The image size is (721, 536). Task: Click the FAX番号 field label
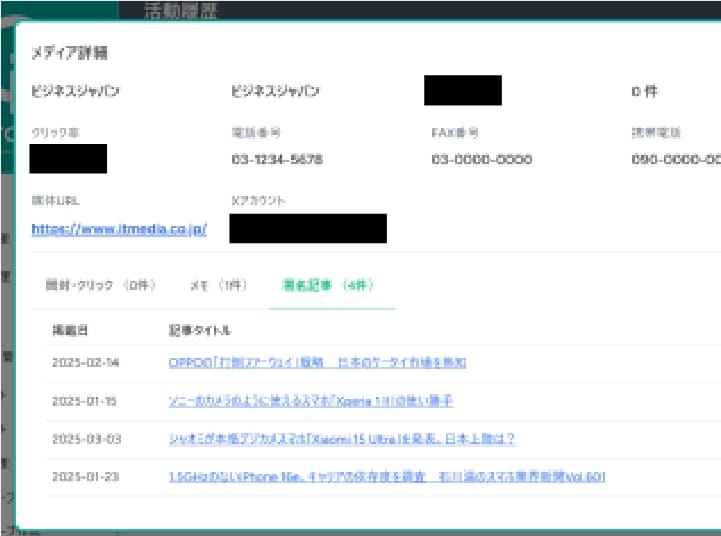[455, 133]
